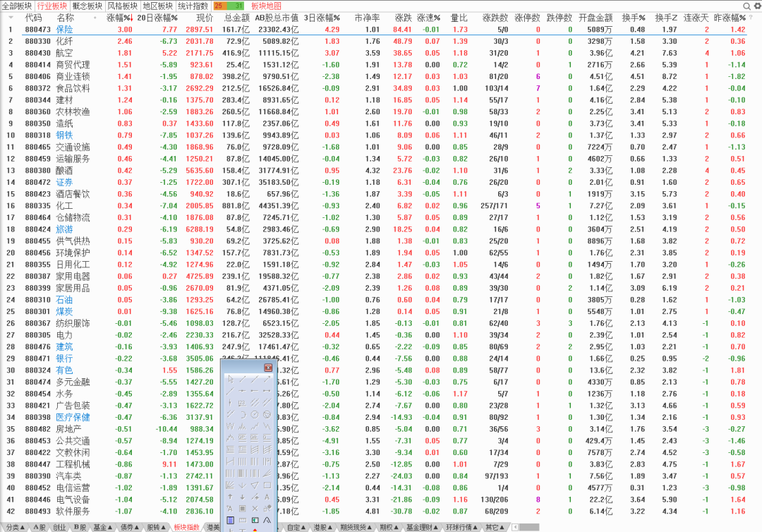Click the bottom scrollbar left arrow

(x=515, y=527)
